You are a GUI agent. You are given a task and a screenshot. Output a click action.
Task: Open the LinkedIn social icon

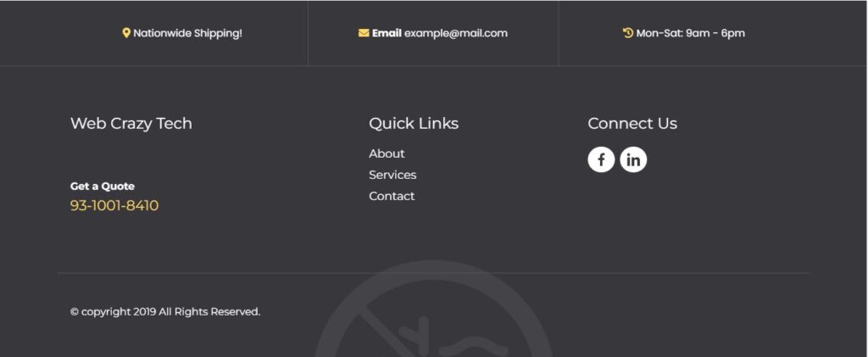tap(633, 160)
